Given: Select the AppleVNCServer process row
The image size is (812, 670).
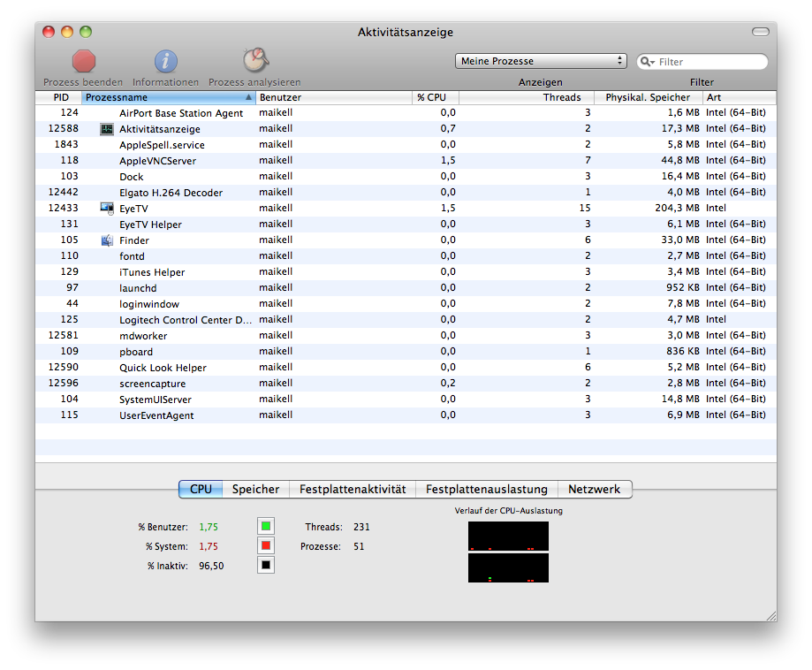Looking at the screenshot, I should pos(265,161).
